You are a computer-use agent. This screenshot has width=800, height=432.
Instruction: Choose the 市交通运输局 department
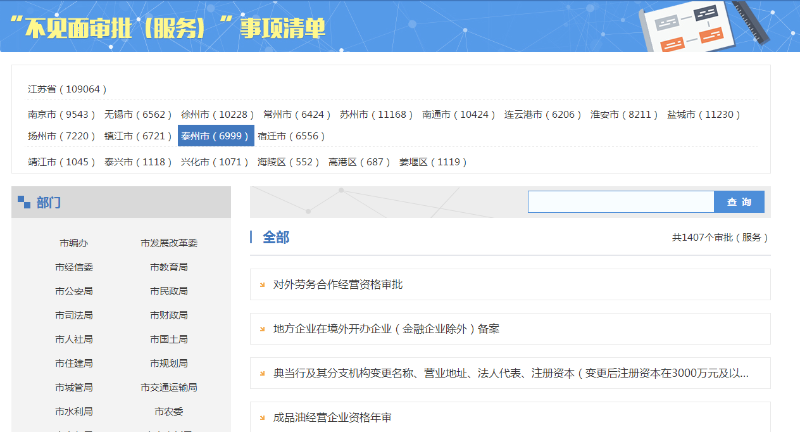click(169, 387)
